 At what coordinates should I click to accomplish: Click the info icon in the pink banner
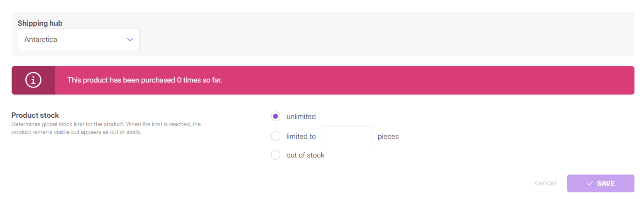(33, 80)
